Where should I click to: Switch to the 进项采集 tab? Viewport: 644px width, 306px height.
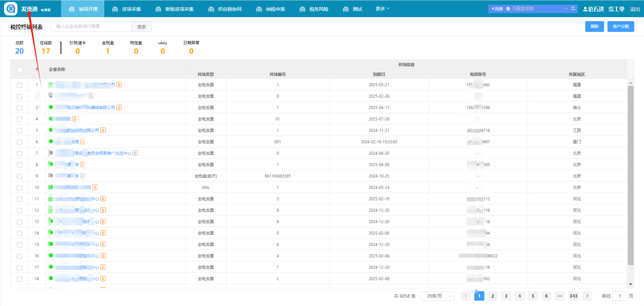(127, 9)
